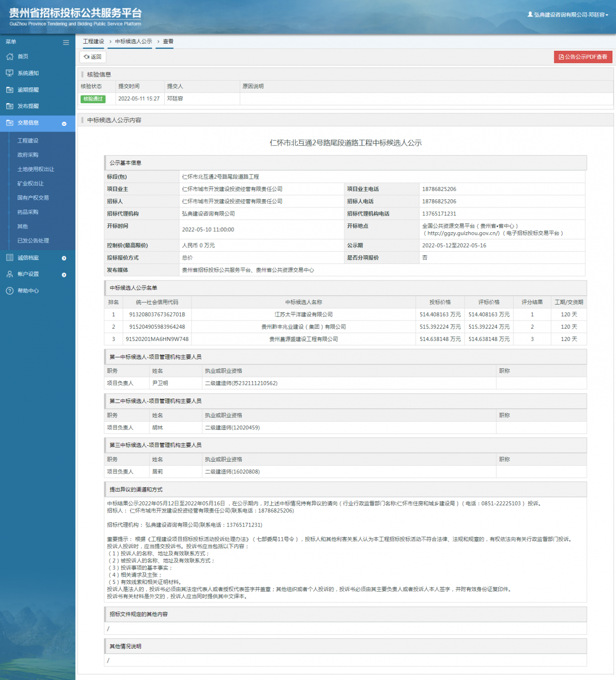The width and height of the screenshot is (616, 680).
Task: Click 查看 breadcrumb item
Action: pyautogui.click(x=168, y=42)
